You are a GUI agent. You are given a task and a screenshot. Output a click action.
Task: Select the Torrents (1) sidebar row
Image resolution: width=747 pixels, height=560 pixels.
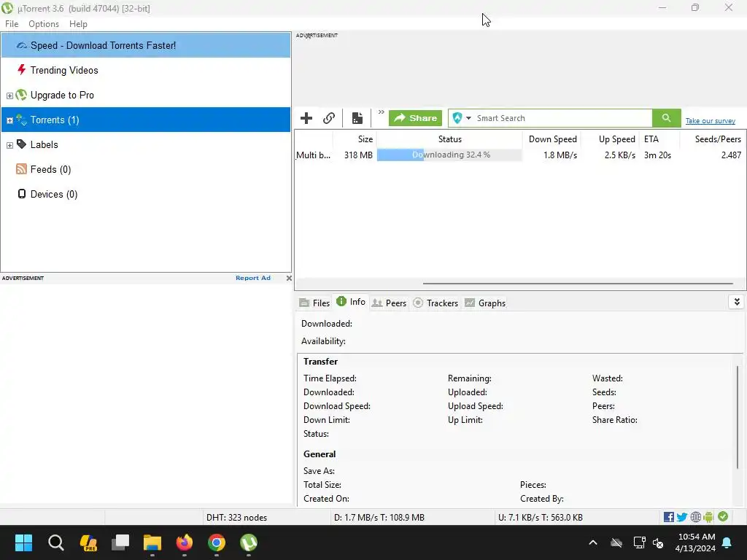pos(146,120)
